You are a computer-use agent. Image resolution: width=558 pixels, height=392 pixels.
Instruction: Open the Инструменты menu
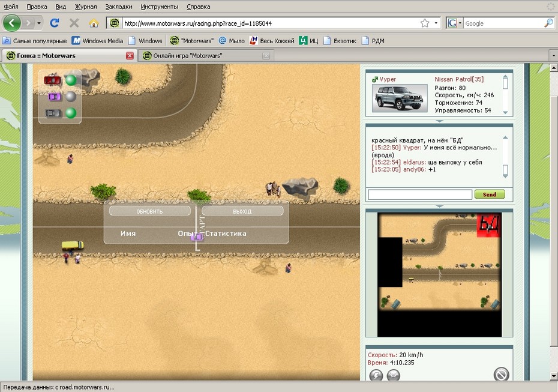tap(160, 7)
